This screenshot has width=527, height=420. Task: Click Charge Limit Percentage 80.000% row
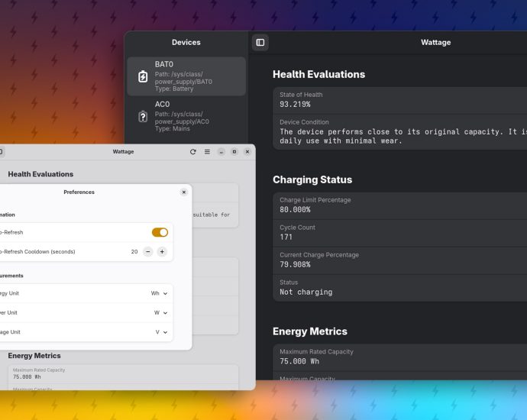click(x=400, y=205)
